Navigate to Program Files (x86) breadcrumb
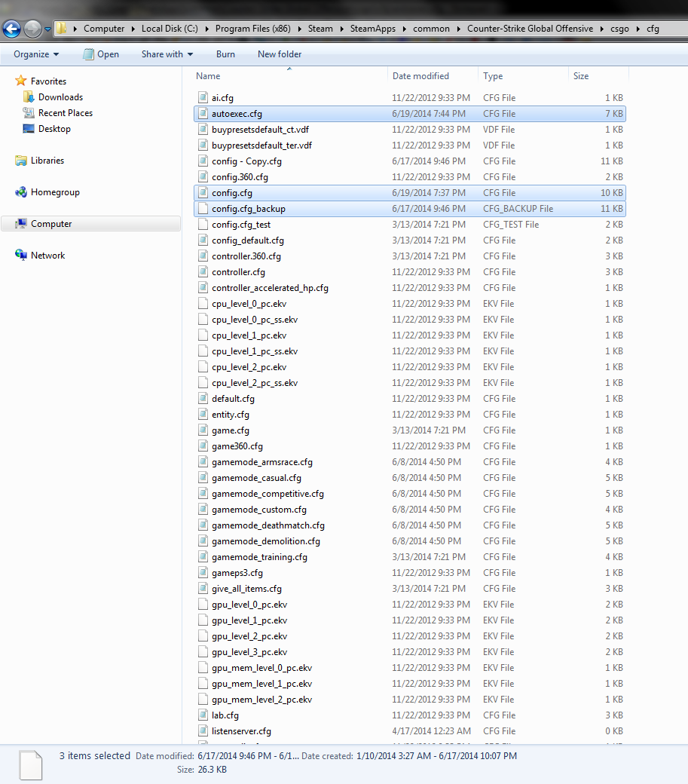Image resolution: width=688 pixels, height=784 pixels. [252, 29]
